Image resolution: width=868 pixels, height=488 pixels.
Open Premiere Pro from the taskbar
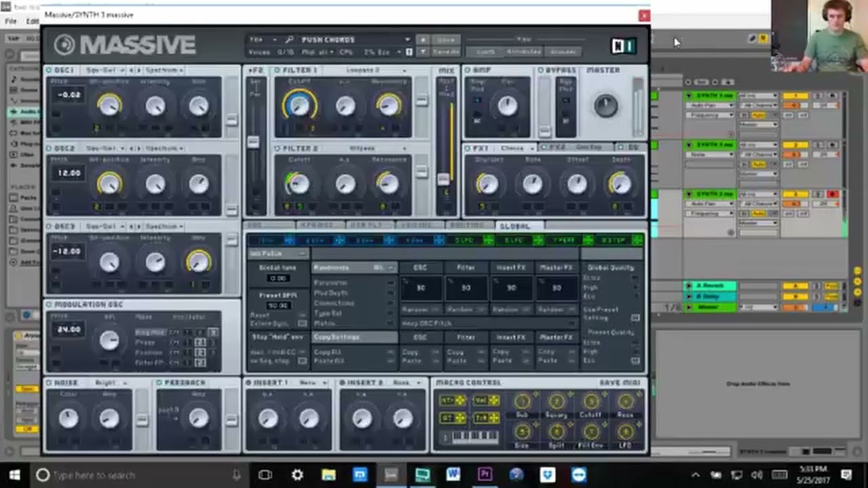tap(484, 474)
